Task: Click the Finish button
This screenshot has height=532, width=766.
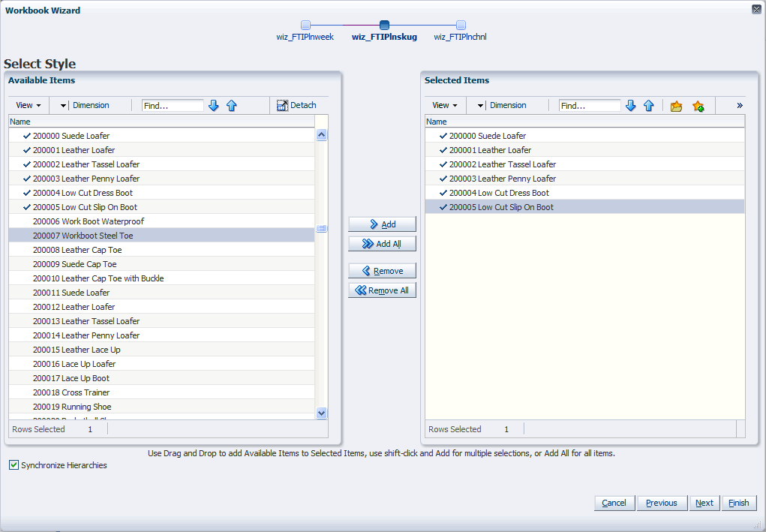Action: (739, 503)
